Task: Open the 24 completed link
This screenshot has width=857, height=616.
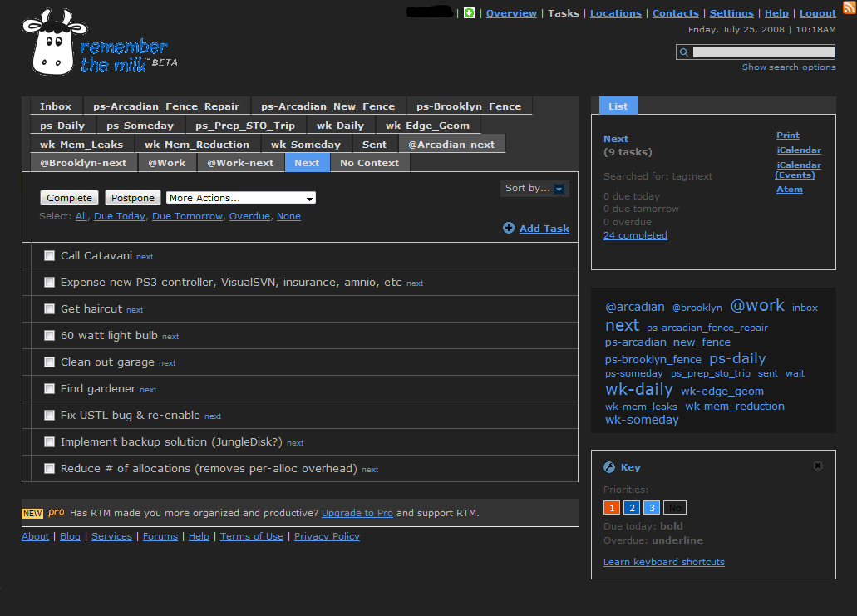Action: [635, 235]
